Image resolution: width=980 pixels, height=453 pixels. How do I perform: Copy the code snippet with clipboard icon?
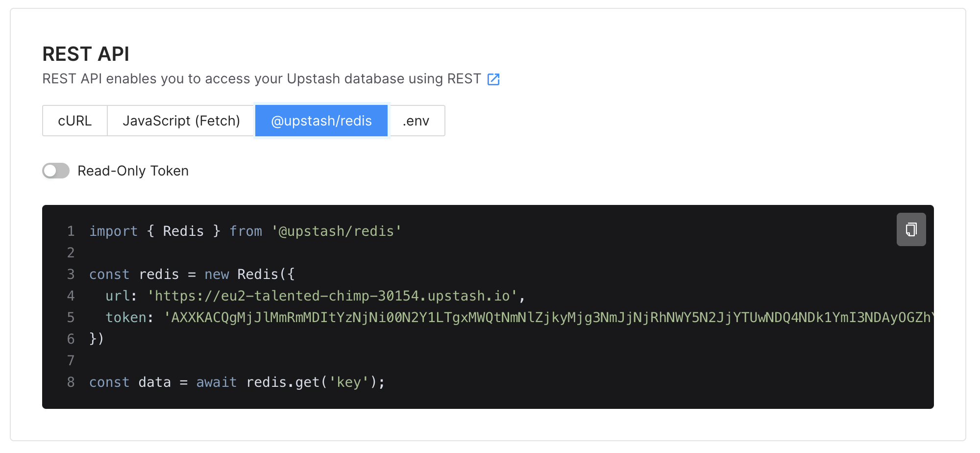(911, 229)
